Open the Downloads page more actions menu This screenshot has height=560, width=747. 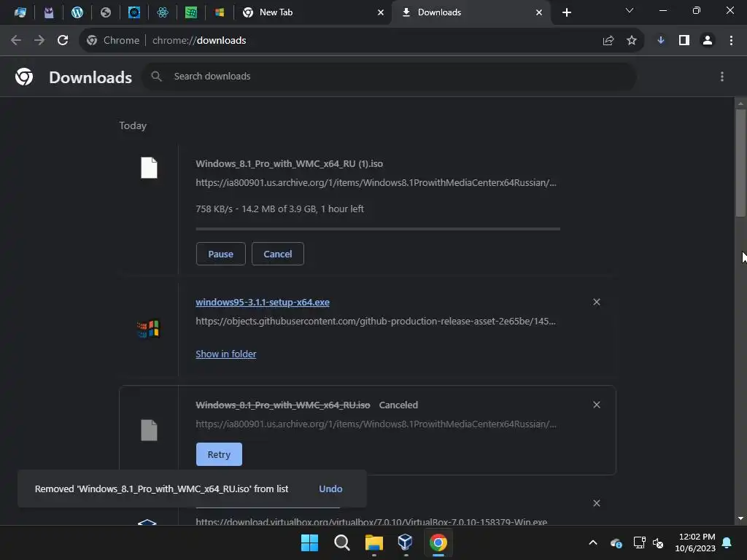click(x=722, y=77)
